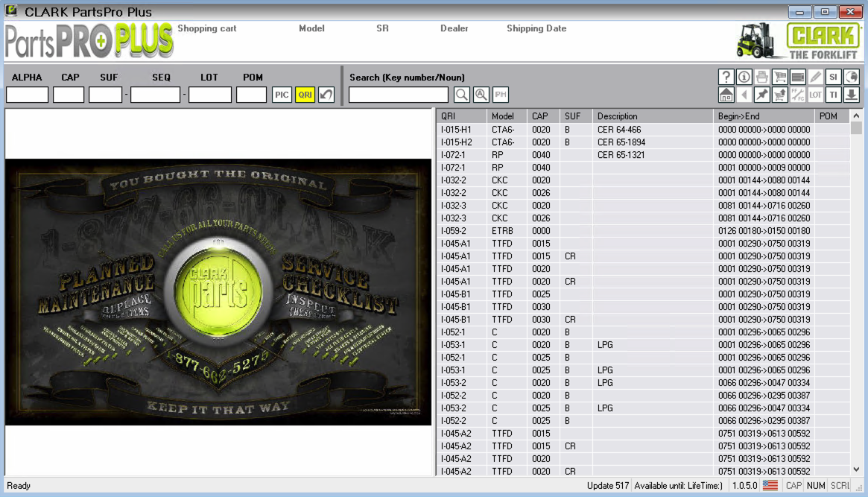Click range 0081 00144->0716 00260 for CAP 0020
The height and width of the screenshot is (497, 868).
point(764,206)
